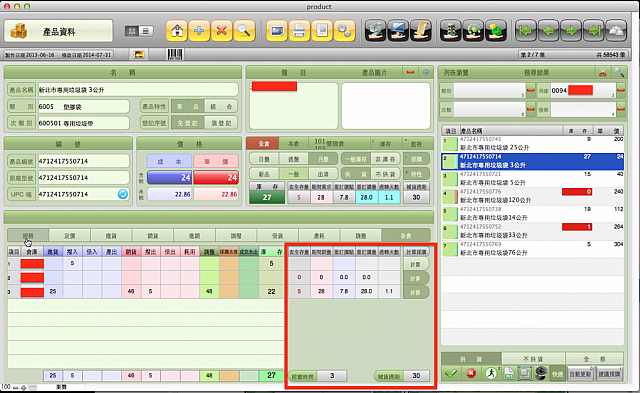Click the hand holding boxes toolbar icon
Viewport: 640px width, 393px height.
pos(376,31)
